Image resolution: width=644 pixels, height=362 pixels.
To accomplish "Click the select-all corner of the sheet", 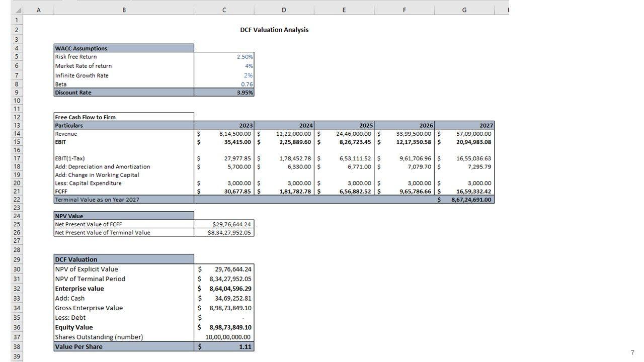I will point(11,10).
